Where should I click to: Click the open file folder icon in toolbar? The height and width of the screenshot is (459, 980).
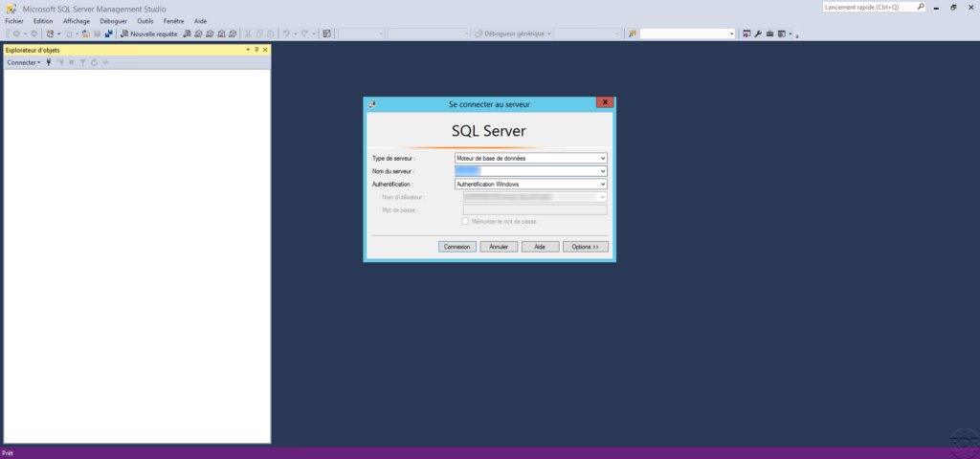coord(85,33)
